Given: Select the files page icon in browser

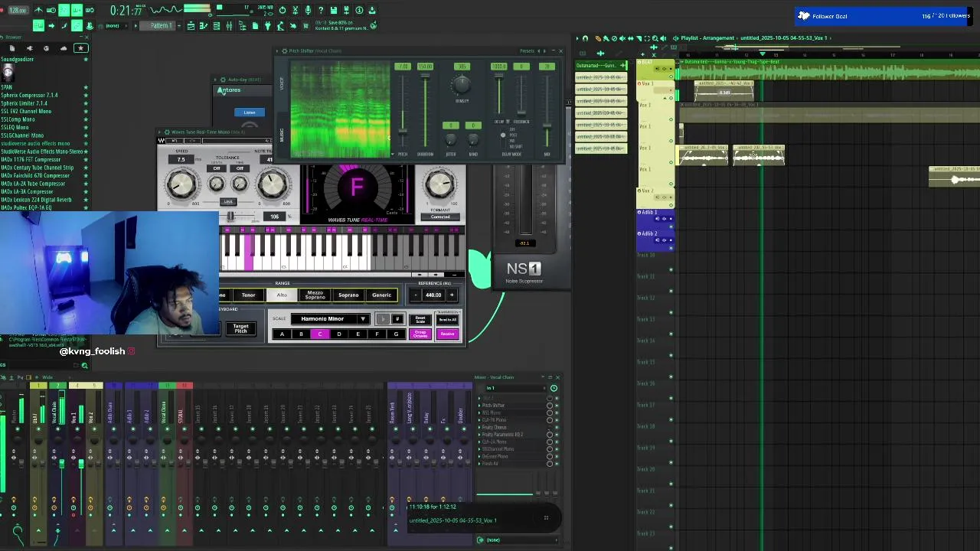Looking at the screenshot, I should pyautogui.click(x=12, y=47).
